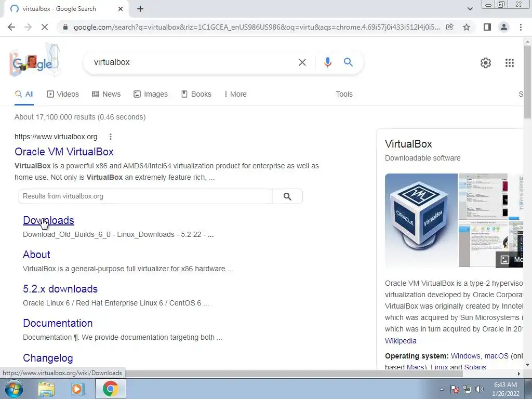Open the Google apps grid
The width and height of the screenshot is (532, 399).
click(x=509, y=63)
